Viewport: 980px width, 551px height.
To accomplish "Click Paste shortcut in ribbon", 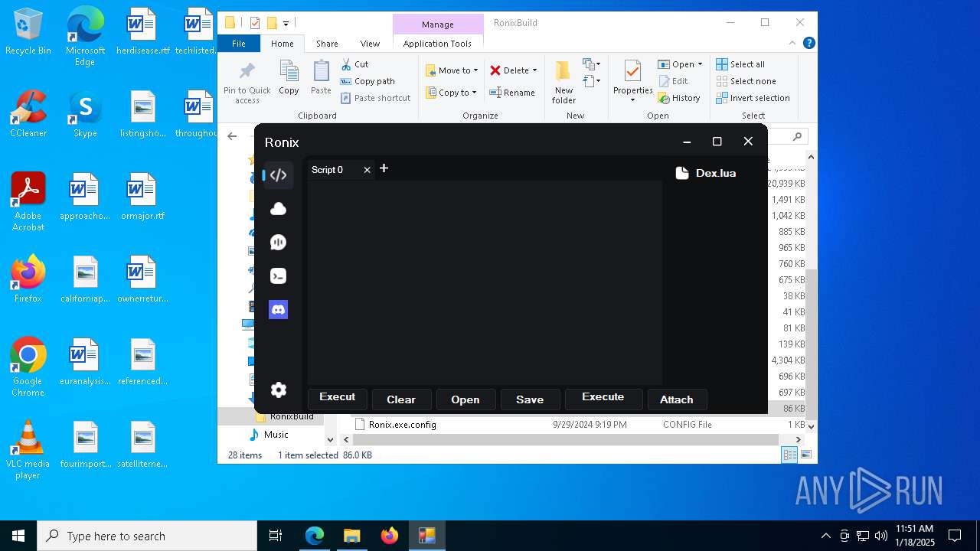I will (375, 98).
